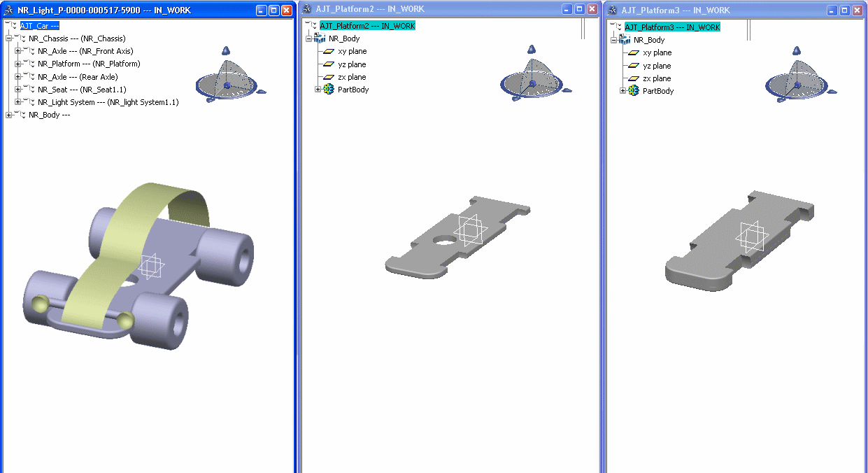The image size is (868, 473).
Task: Minimize the AJT_Platform2 window
Action: coord(567,9)
